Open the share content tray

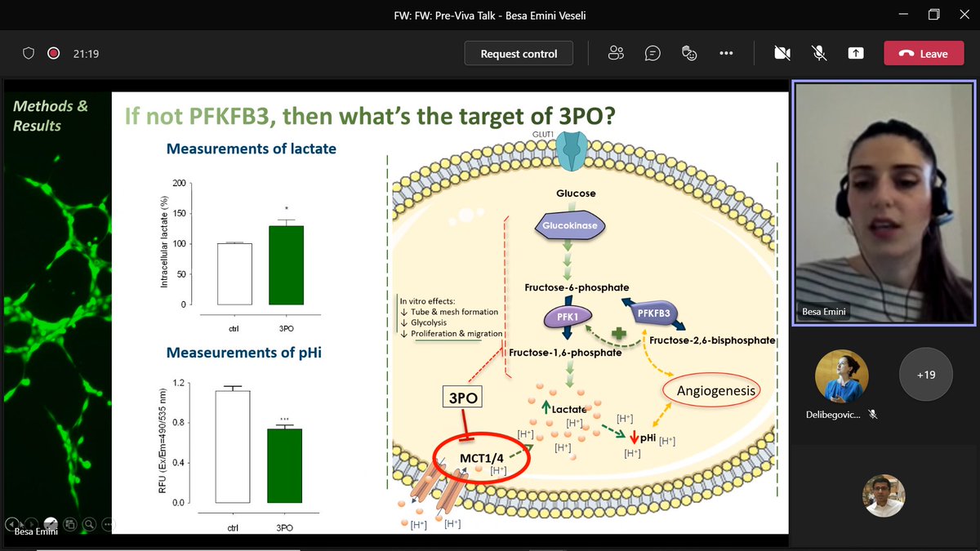click(x=856, y=54)
